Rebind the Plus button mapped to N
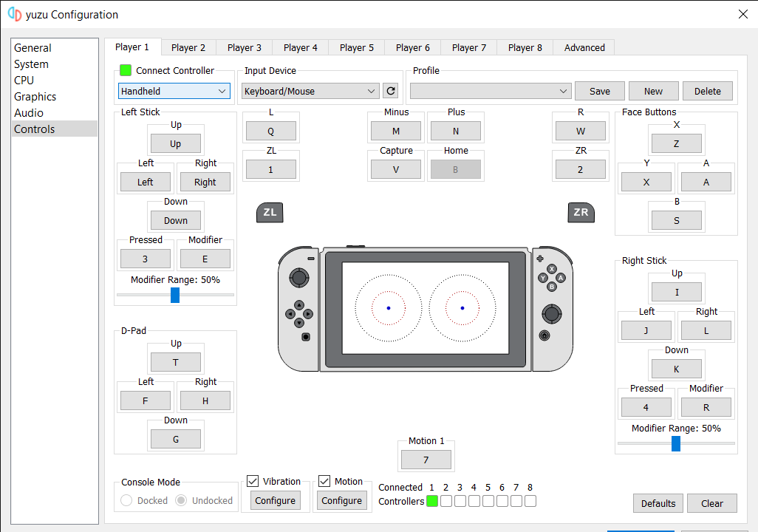The image size is (758, 532). tap(455, 131)
